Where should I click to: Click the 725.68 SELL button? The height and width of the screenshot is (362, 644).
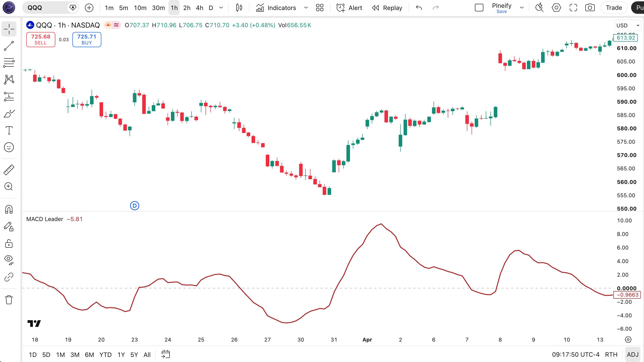41,40
